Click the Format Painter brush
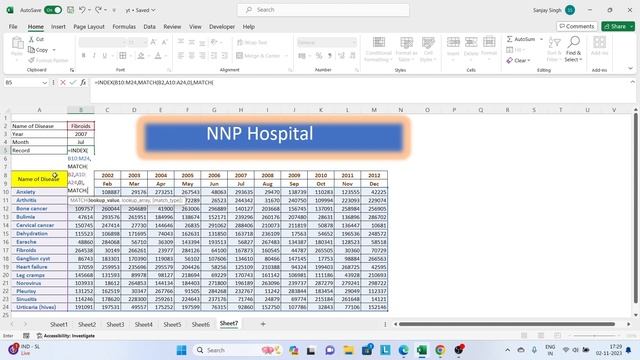Viewport: 640px width, 360px height. coord(31,60)
